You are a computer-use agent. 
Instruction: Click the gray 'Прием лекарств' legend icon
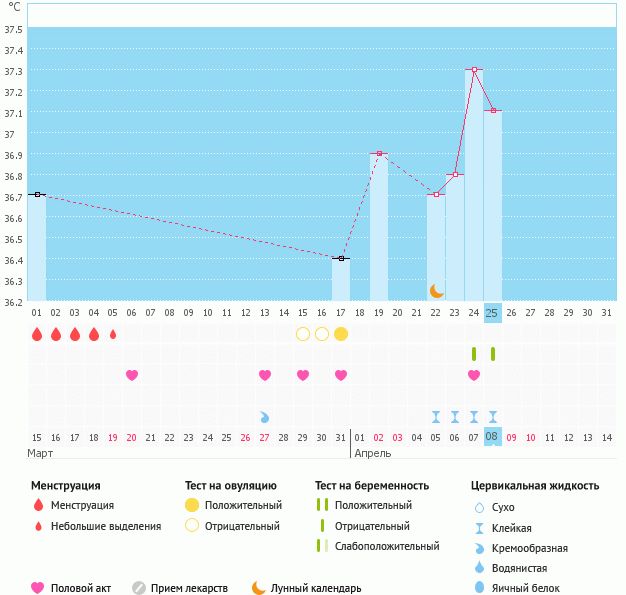pyautogui.click(x=139, y=588)
